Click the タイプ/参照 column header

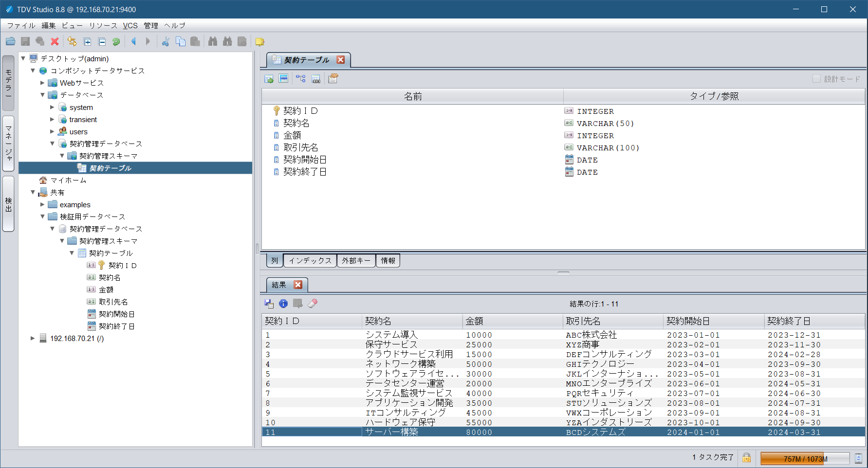coord(714,96)
